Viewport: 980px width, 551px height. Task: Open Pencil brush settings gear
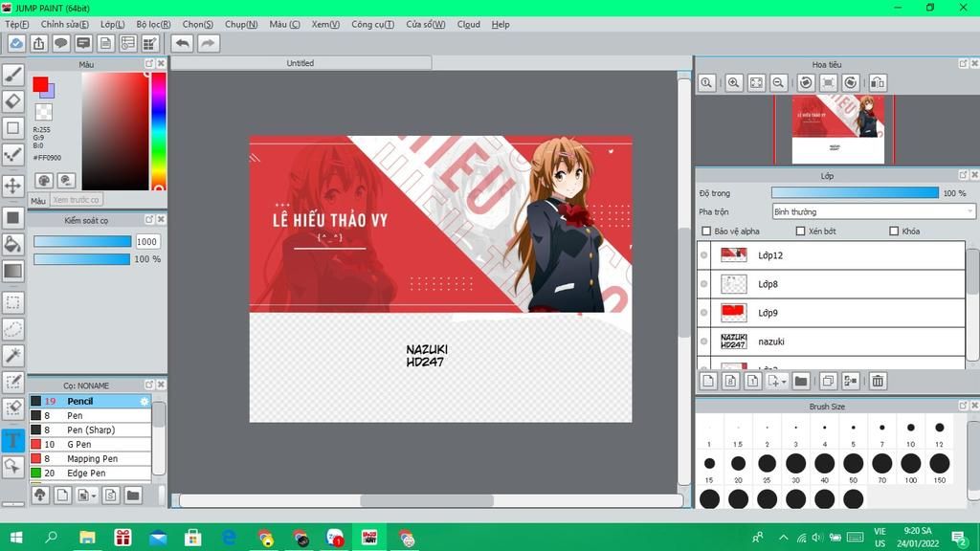coord(145,401)
